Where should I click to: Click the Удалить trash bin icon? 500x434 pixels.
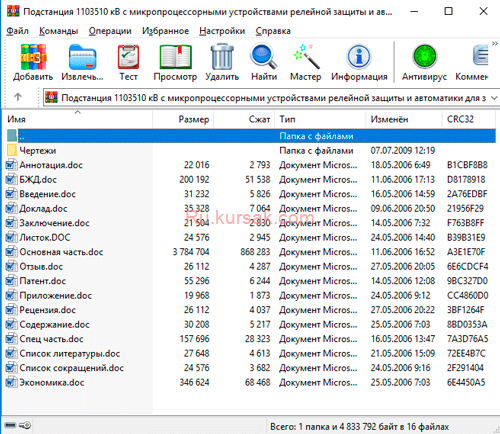coord(222,56)
